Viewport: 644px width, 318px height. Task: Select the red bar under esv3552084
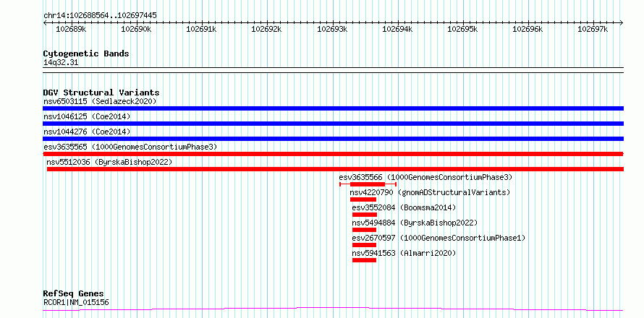pos(364,215)
